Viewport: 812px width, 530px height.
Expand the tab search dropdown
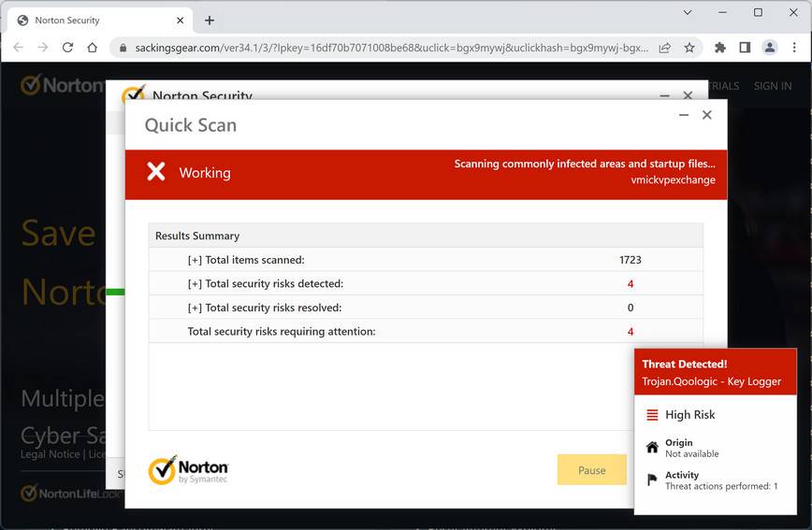point(688,12)
